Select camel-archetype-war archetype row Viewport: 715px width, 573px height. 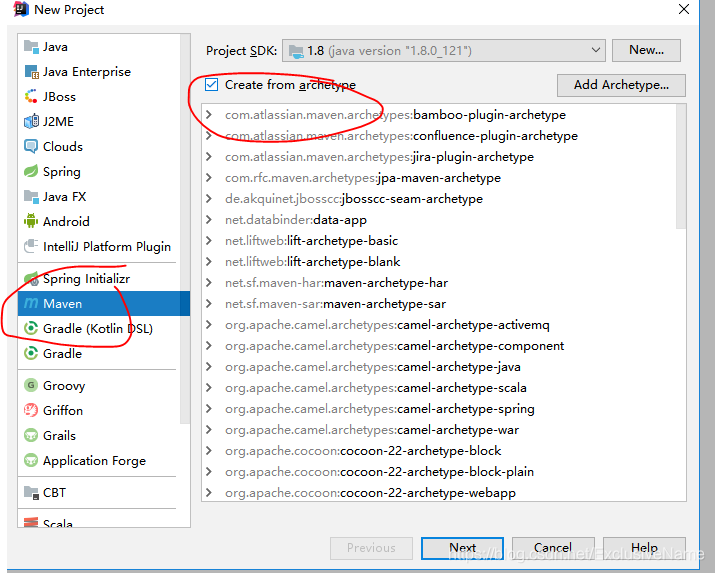click(x=439, y=429)
